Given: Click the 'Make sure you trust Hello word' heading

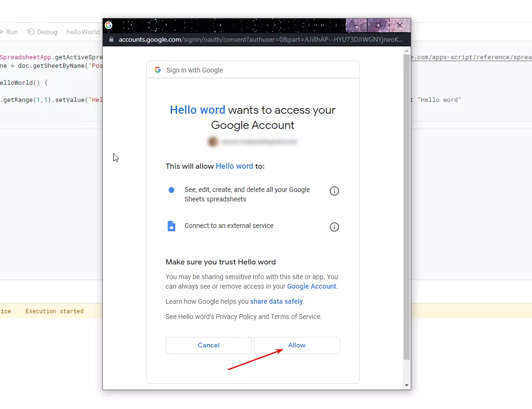Looking at the screenshot, I should pyautogui.click(x=221, y=262).
